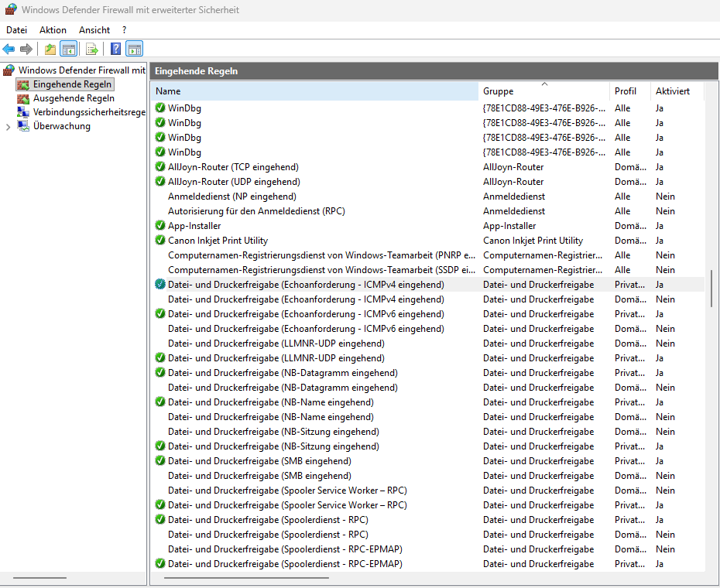The width and height of the screenshot is (720, 588).
Task: Select the disabled Domä... SMB eingehend rule name
Action: (259, 476)
